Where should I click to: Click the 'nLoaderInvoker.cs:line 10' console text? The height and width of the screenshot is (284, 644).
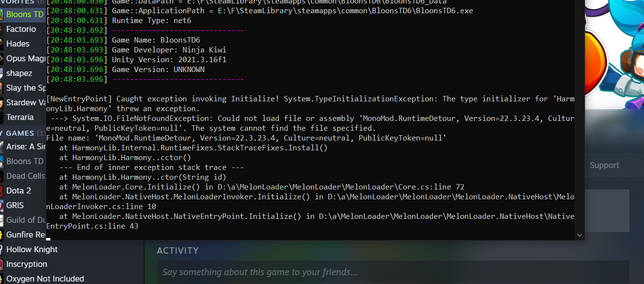101,207
